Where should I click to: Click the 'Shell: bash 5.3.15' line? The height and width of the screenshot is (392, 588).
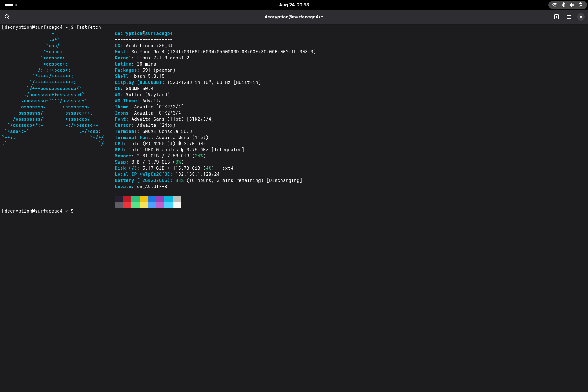pyautogui.click(x=140, y=76)
